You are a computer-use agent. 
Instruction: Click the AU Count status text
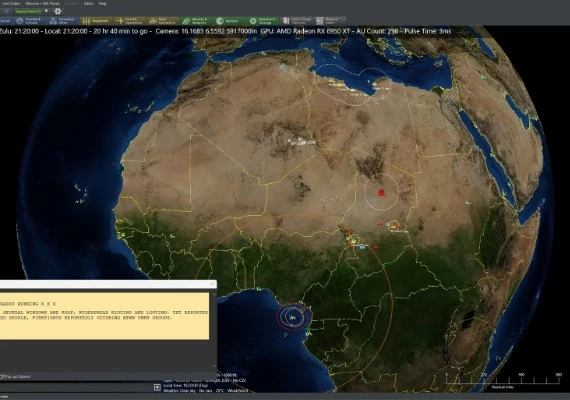[377, 31]
